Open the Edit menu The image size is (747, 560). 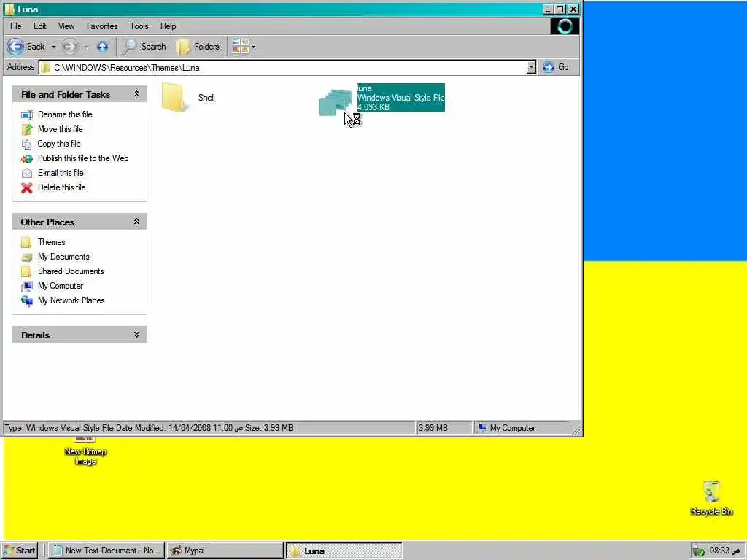click(x=40, y=26)
